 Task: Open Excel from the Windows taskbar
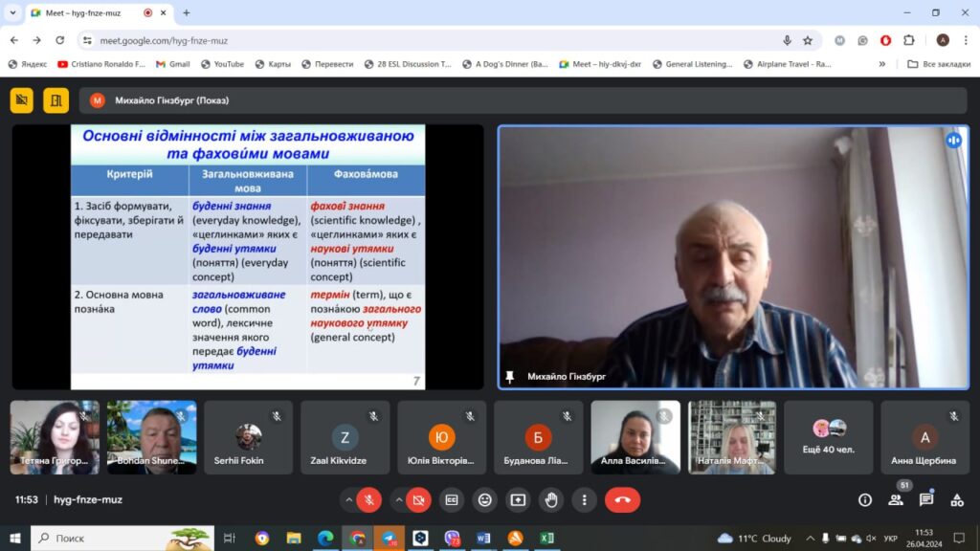click(546, 539)
